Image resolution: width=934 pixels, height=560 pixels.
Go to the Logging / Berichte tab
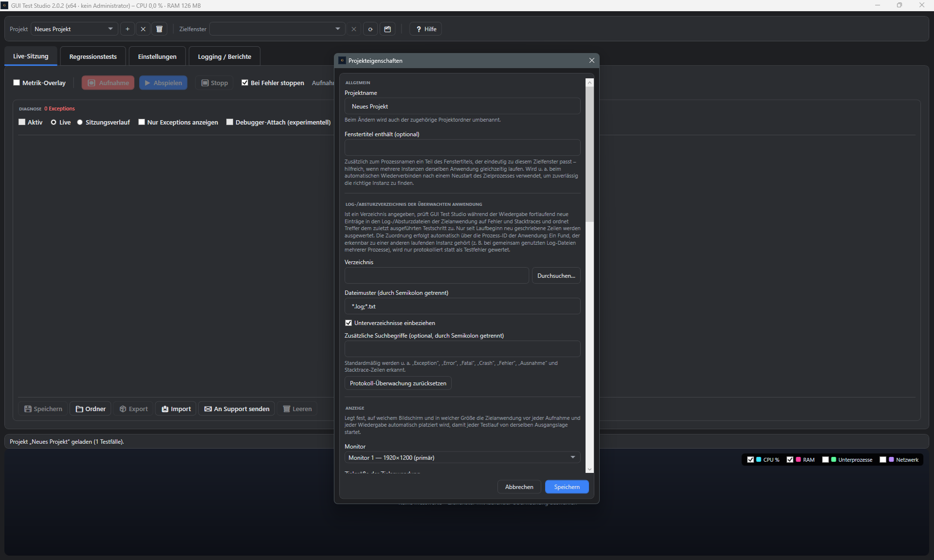pyautogui.click(x=224, y=56)
